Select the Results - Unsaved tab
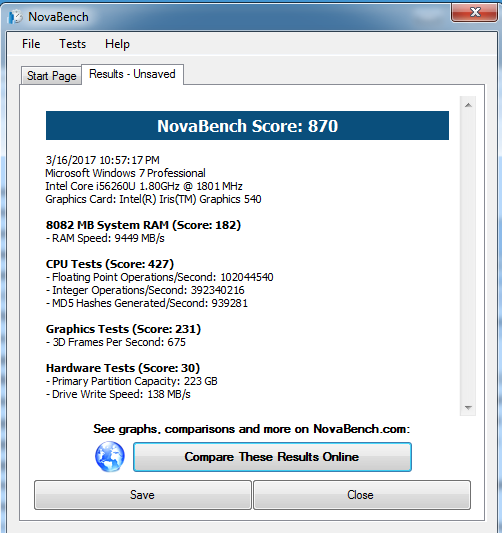502x533 pixels. pos(132,74)
